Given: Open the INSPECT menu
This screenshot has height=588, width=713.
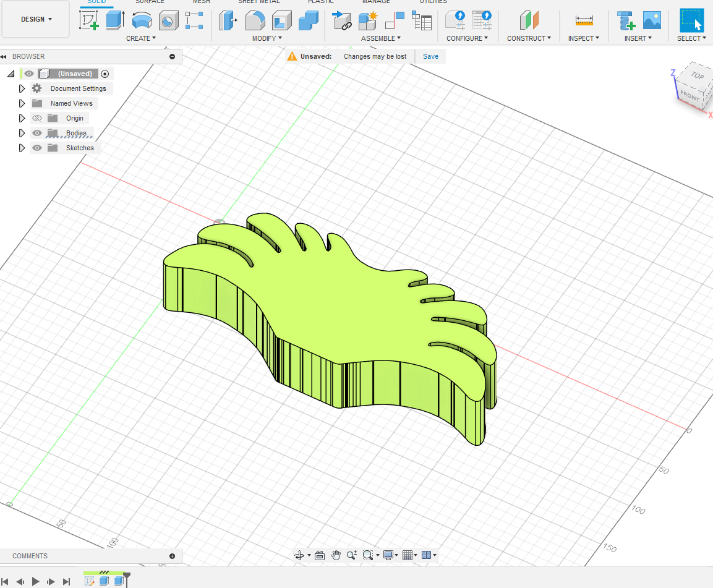Looking at the screenshot, I should tap(583, 38).
